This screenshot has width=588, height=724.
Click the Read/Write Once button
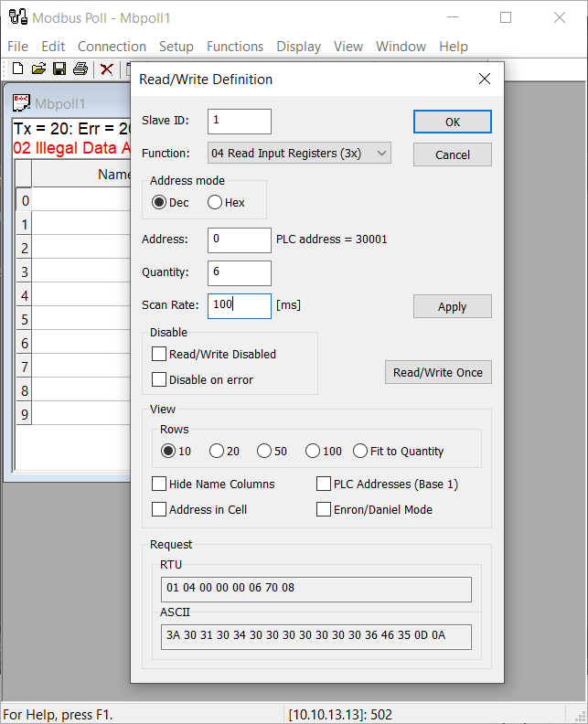click(x=438, y=372)
